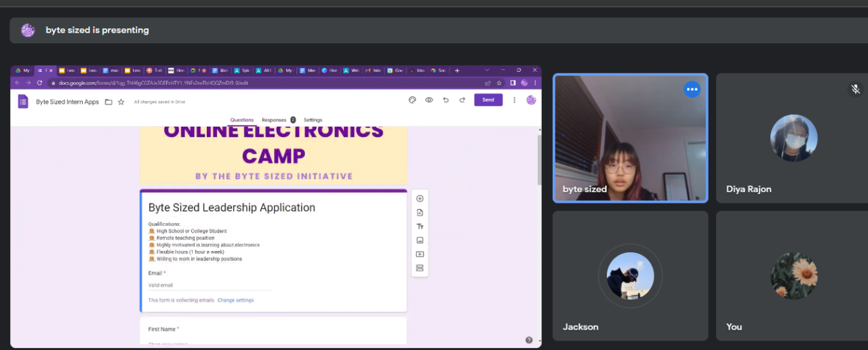Click Redo arrow in Forms header
Image resolution: width=868 pixels, height=350 pixels.
tap(462, 100)
